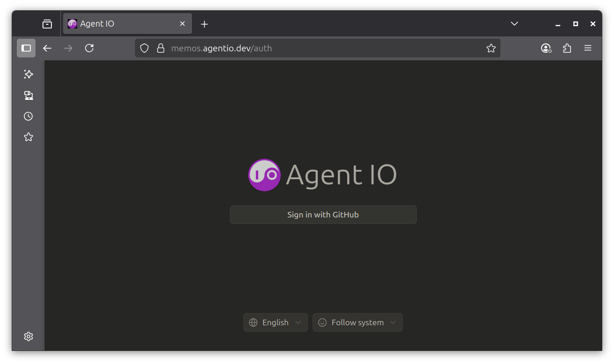This screenshot has height=364, width=614.
Task: Open a new tab with the plus button
Action: [x=204, y=24]
